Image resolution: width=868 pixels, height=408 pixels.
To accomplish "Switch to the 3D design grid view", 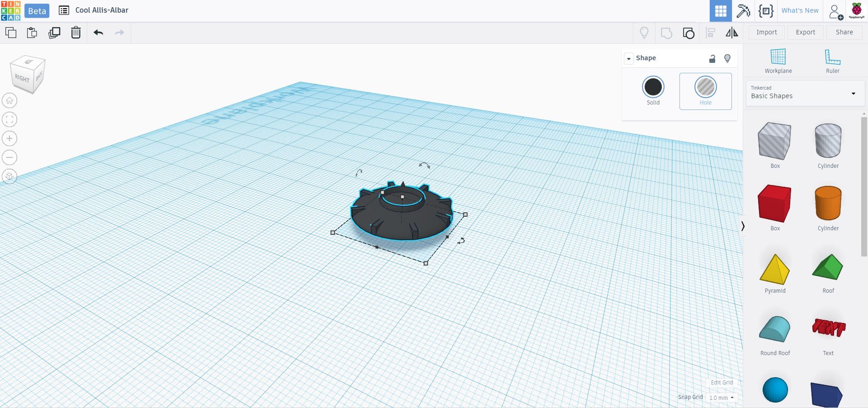I will 721,11.
